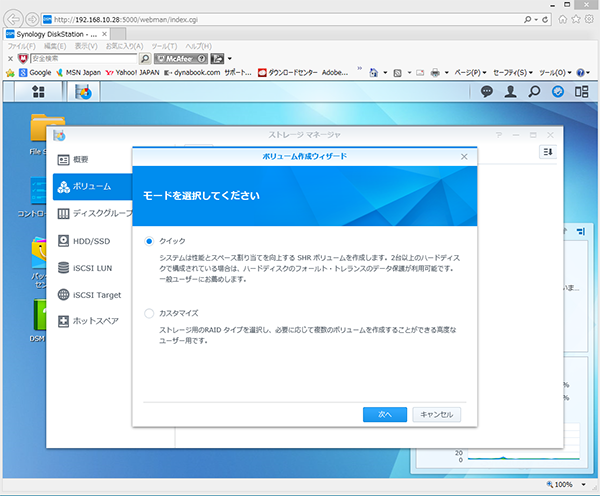Open the DSM main menu icon
600x496 pixels.
38,92
